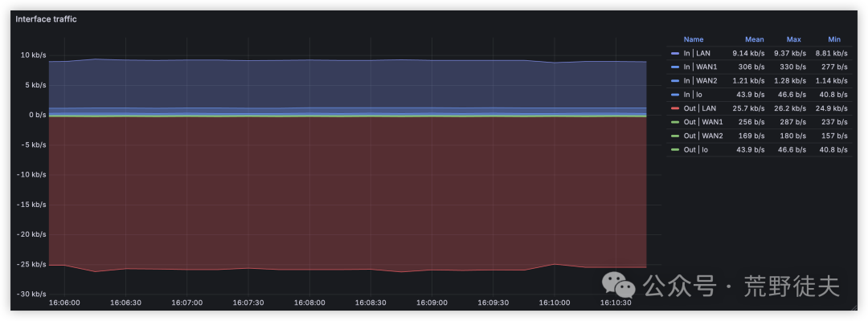Screen dimensions: 868x321
Task: Click the blue line icon for In | WAN1
Action: coord(675,67)
